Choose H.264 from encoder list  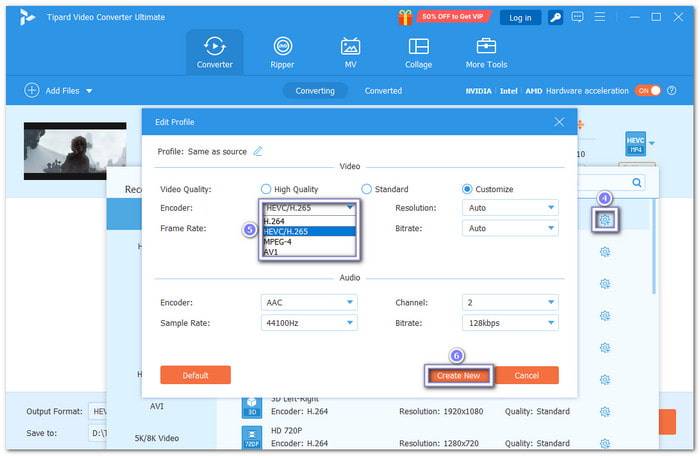point(309,221)
